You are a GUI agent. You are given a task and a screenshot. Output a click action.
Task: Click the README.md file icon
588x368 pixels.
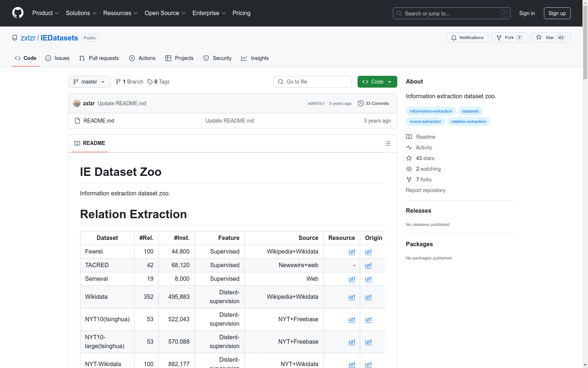click(x=77, y=121)
